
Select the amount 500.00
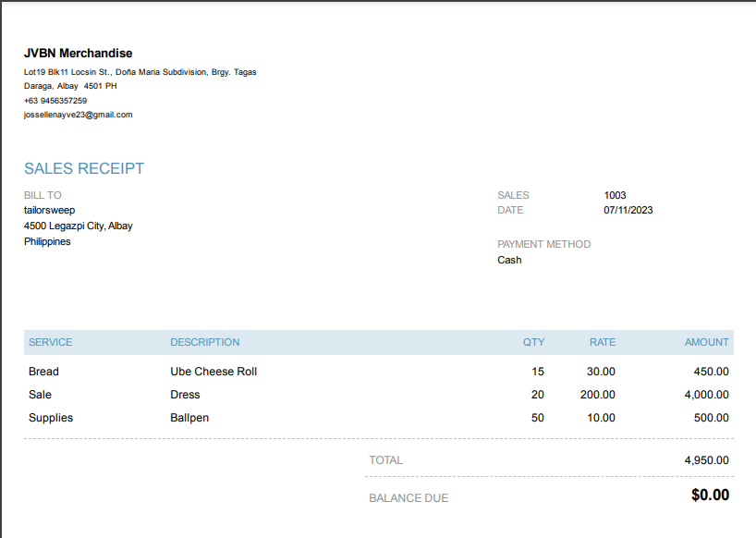tap(711, 418)
